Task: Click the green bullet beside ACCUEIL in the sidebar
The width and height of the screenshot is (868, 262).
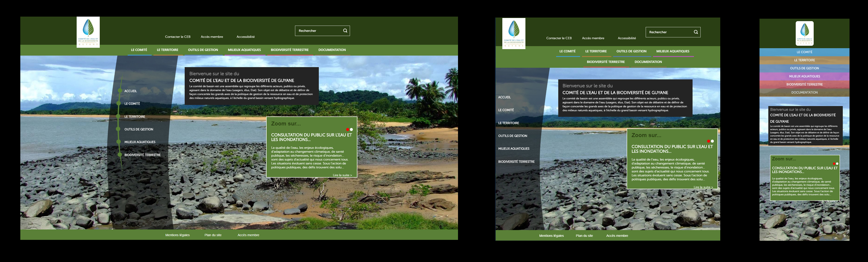Action: pos(120,91)
